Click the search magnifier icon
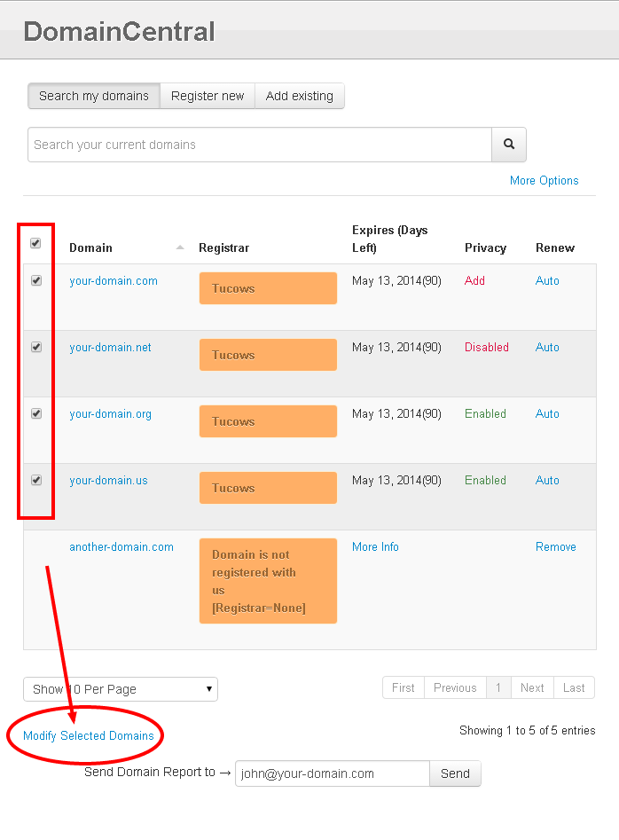Screen dimensions: 619x840 tap(508, 144)
